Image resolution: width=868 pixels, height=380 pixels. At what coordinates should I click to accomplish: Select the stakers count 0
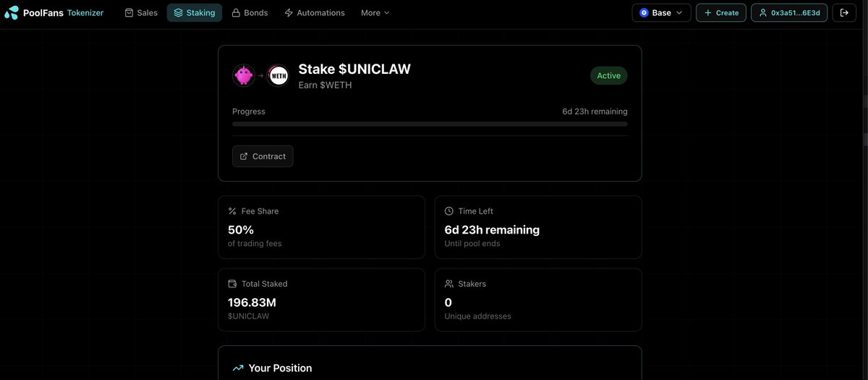point(448,303)
